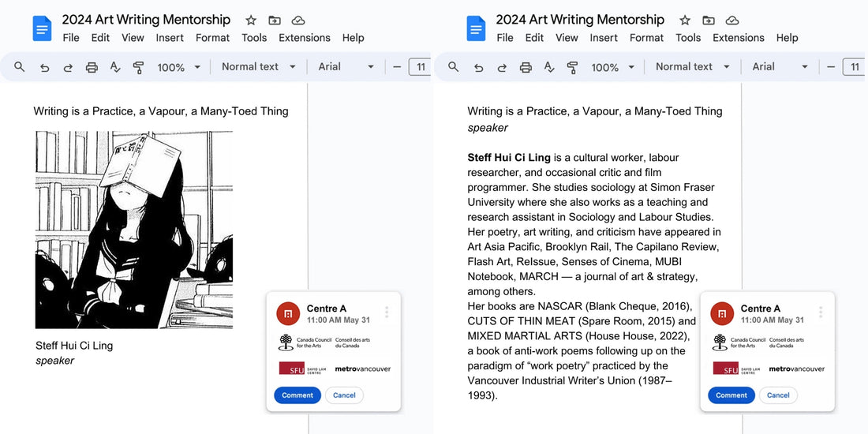Click the undo arrow in the left document toolbar
Image resolution: width=868 pixels, height=434 pixels.
coord(44,67)
